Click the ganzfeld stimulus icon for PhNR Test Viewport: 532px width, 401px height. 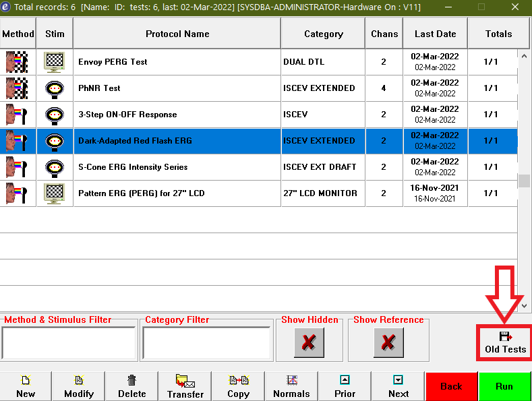[x=55, y=90]
